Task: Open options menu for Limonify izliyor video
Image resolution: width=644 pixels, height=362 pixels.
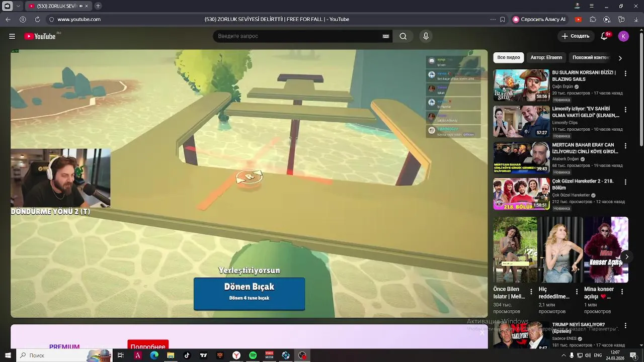Action: point(625,110)
